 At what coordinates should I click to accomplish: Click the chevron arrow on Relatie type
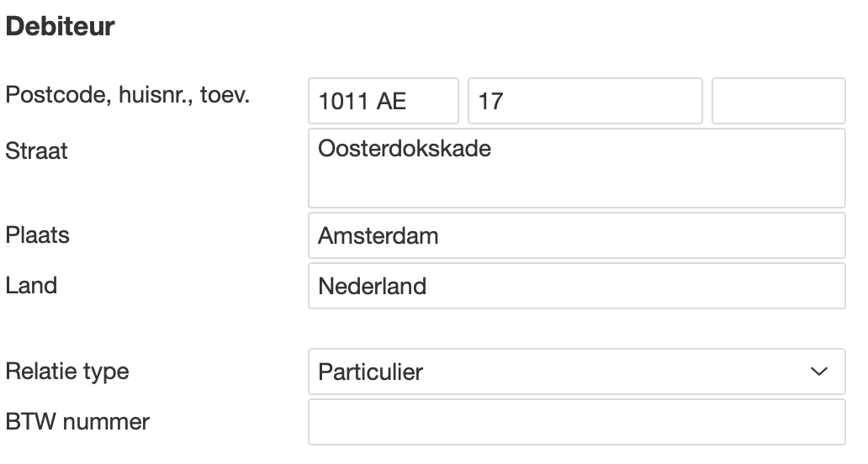click(818, 372)
